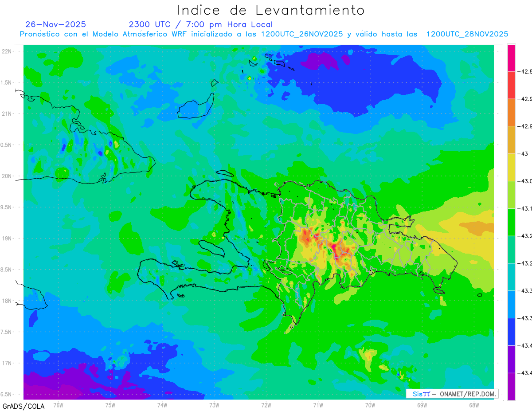Click the bright yellow swatch in the legend
Screen dimensions: 532x411
click(511, 167)
